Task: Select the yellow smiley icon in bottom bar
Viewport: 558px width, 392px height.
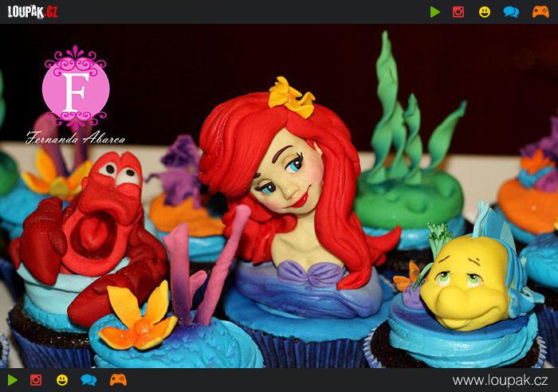Action: tap(62, 380)
